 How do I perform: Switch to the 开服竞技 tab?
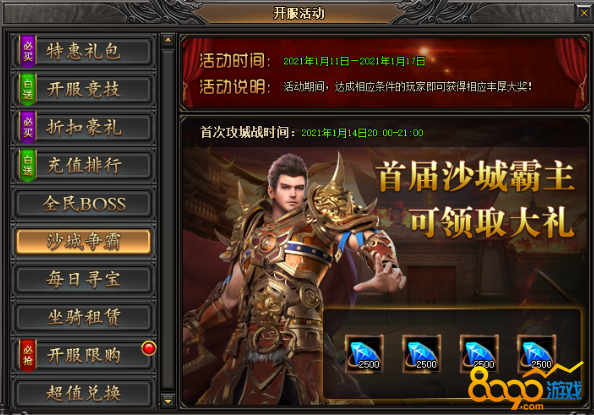click(x=83, y=89)
